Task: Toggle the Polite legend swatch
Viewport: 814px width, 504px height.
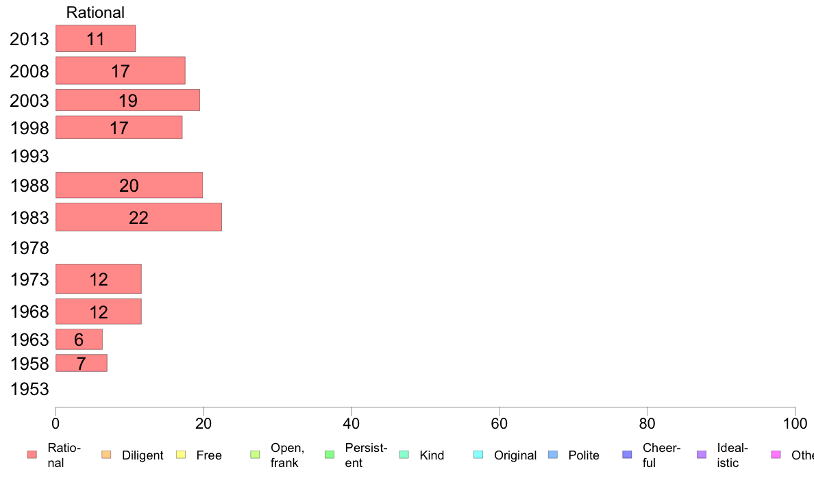Action: [x=552, y=455]
